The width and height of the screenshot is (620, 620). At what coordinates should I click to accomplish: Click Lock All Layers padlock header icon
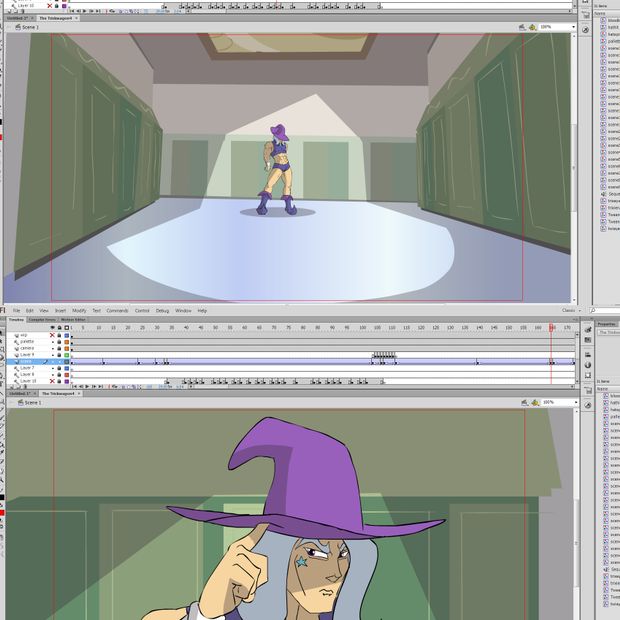click(59, 328)
